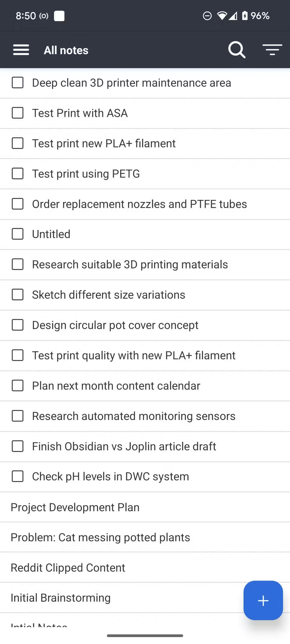Tap the do not disturb status icon

click(207, 16)
